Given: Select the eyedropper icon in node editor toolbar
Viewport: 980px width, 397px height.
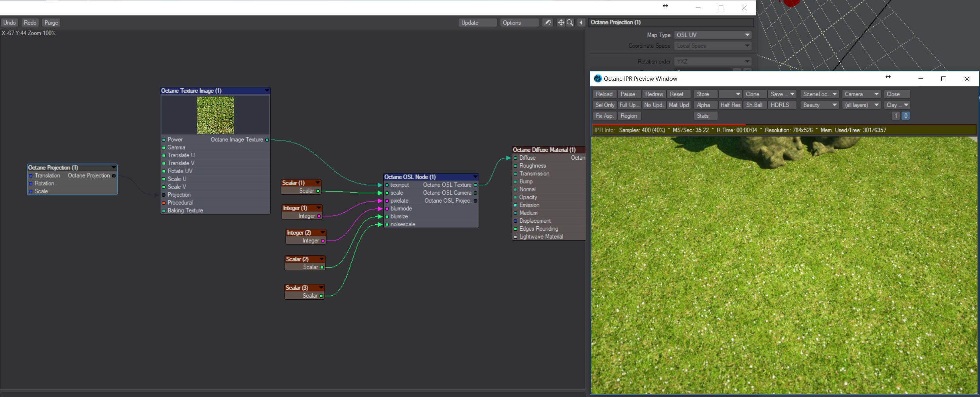Looking at the screenshot, I should pyautogui.click(x=548, y=23).
